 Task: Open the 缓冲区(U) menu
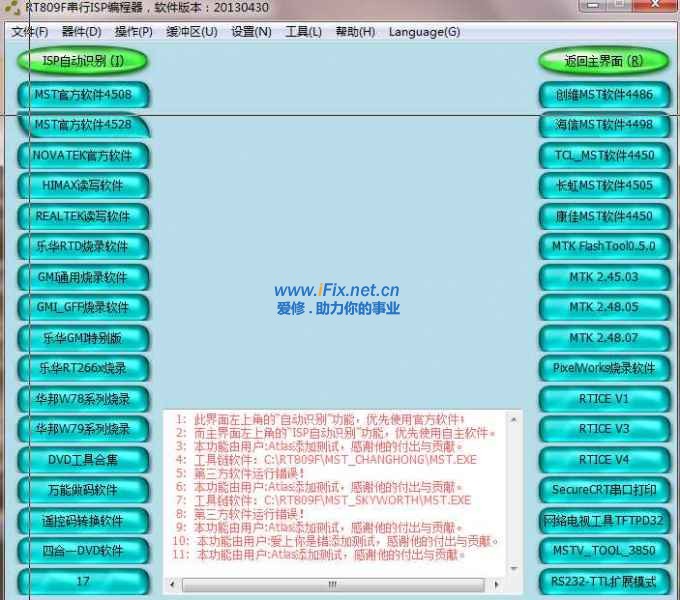(x=191, y=32)
